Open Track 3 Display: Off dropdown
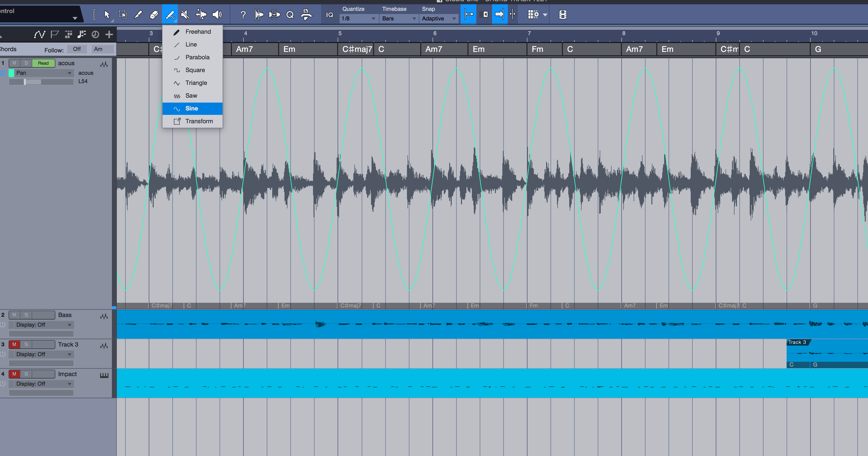The width and height of the screenshot is (868, 456). coord(44,354)
